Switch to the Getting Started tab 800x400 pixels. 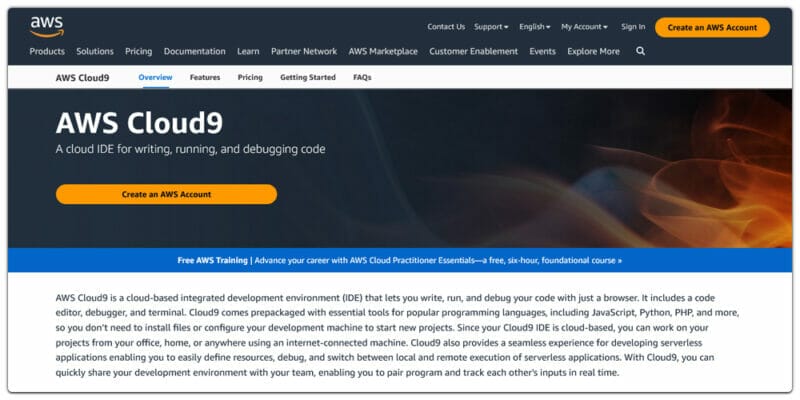coord(308,78)
